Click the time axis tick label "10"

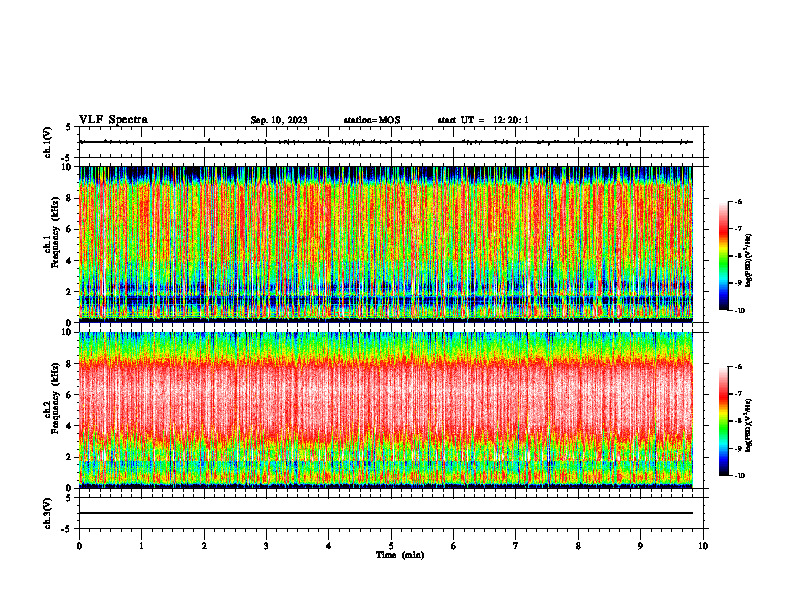[x=703, y=546]
